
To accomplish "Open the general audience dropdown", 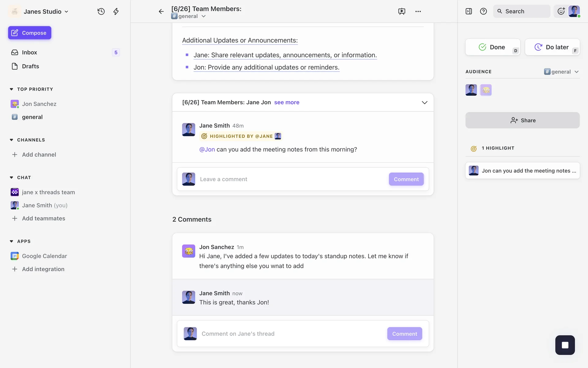I will click(562, 71).
